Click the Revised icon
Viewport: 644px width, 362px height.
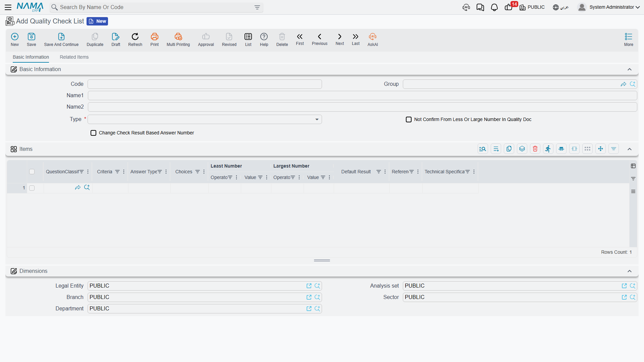[x=229, y=40]
